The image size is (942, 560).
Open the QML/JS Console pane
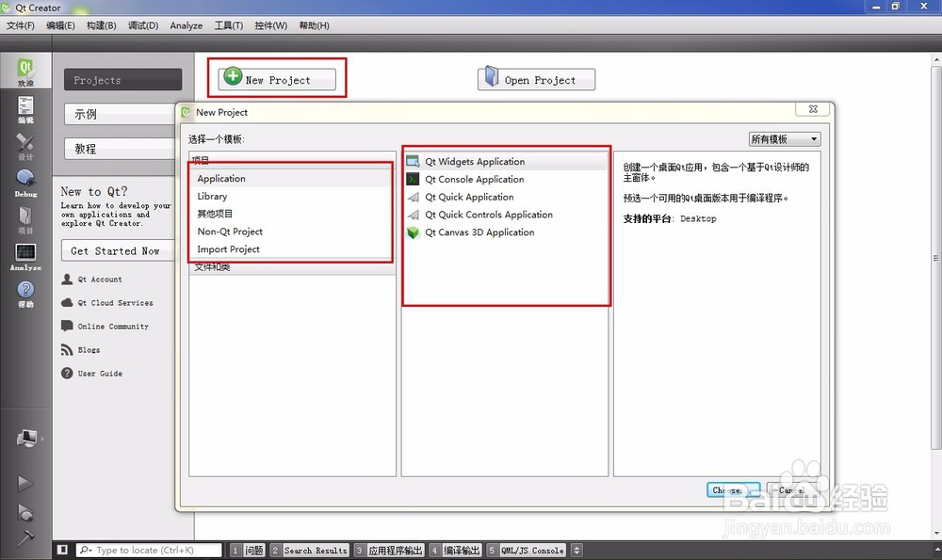click(526, 550)
